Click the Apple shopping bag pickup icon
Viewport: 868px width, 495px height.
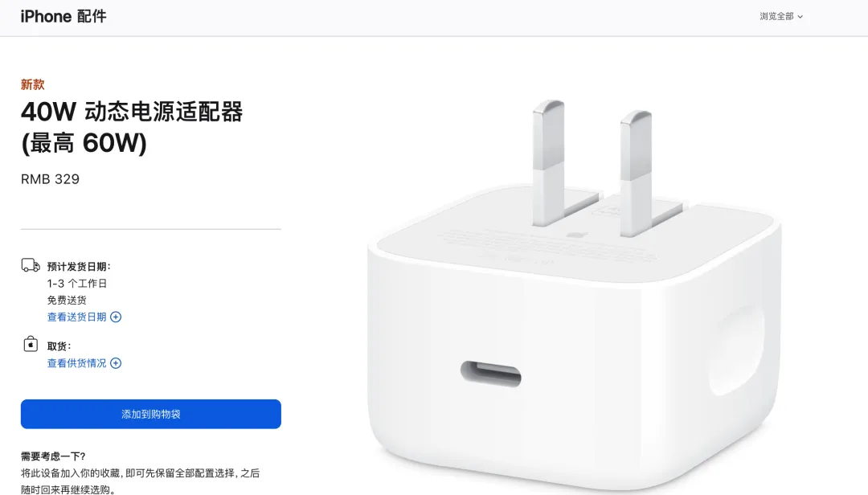tap(31, 344)
